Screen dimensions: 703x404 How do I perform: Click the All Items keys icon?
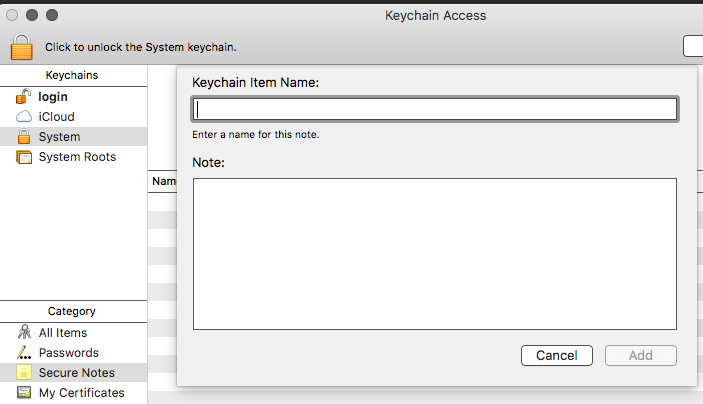pos(24,333)
